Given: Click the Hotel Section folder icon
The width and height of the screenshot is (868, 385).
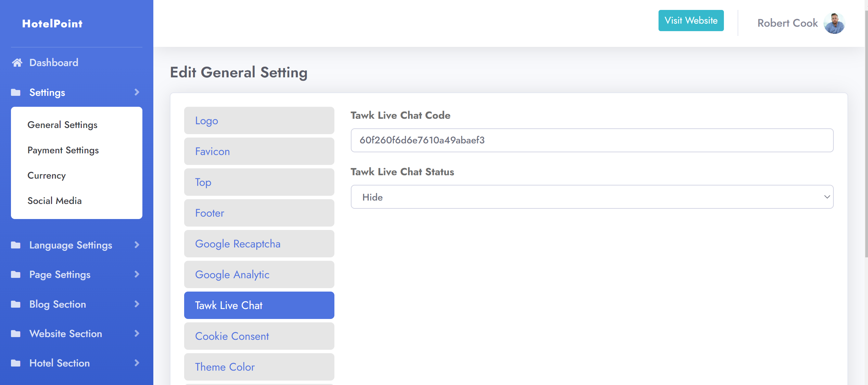Looking at the screenshot, I should click(x=16, y=363).
